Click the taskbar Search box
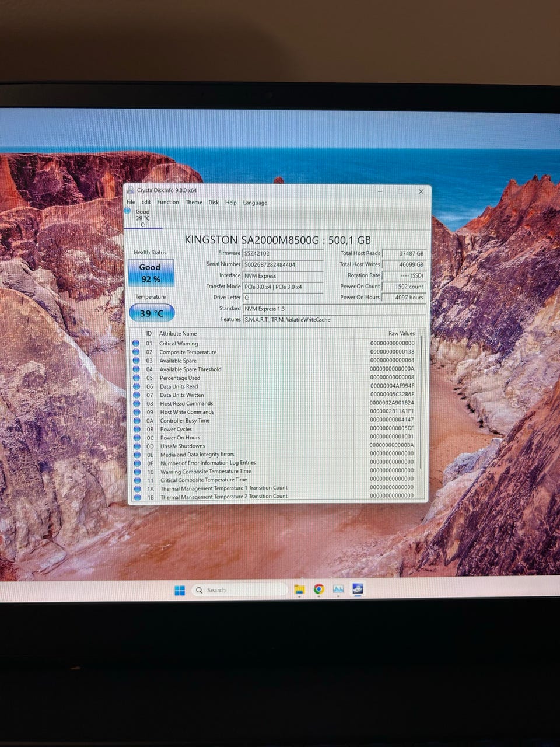The height and width of the screenshot is (747, 560). pos(239,590)
